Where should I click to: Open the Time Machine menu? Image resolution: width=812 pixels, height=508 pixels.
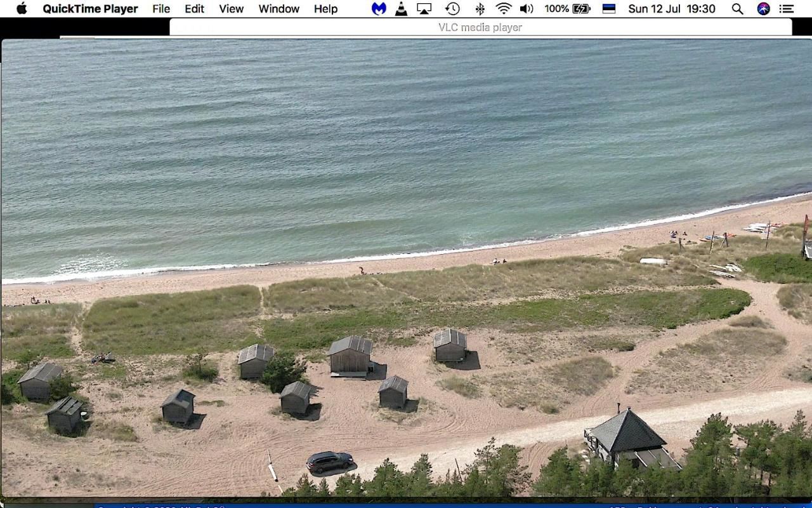coord(452,9)
